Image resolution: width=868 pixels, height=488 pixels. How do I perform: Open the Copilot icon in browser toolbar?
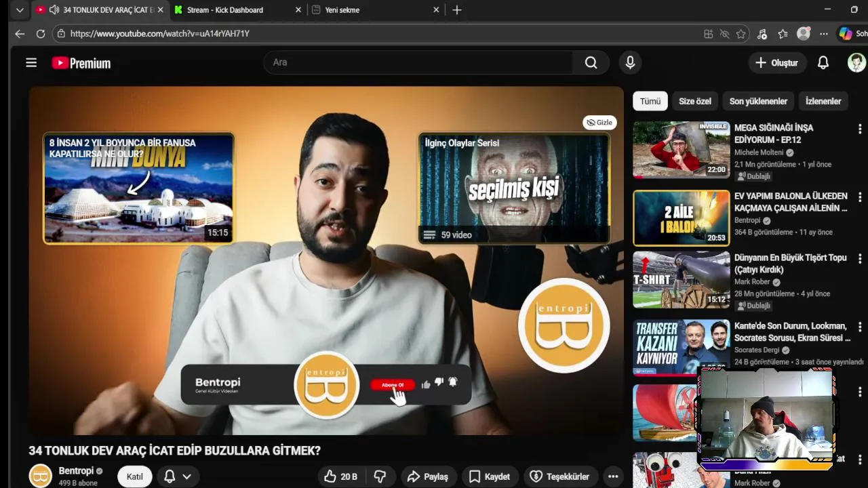point(845,33)
